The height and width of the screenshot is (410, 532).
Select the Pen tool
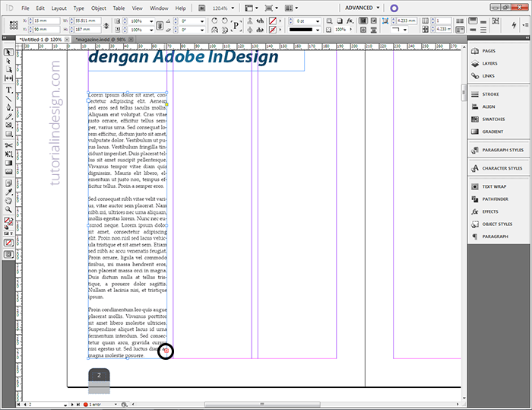pos(8,108)
